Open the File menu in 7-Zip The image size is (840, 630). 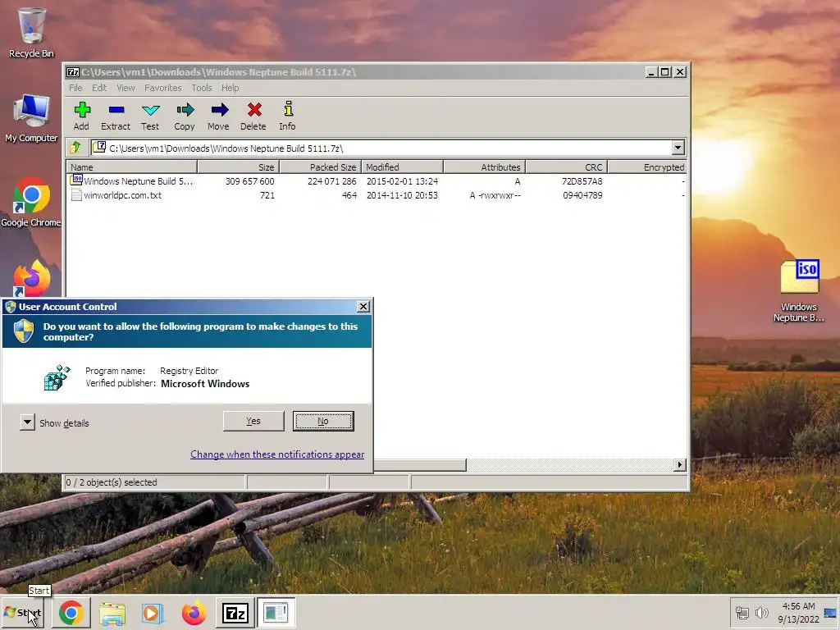click(x=75, y=88)
